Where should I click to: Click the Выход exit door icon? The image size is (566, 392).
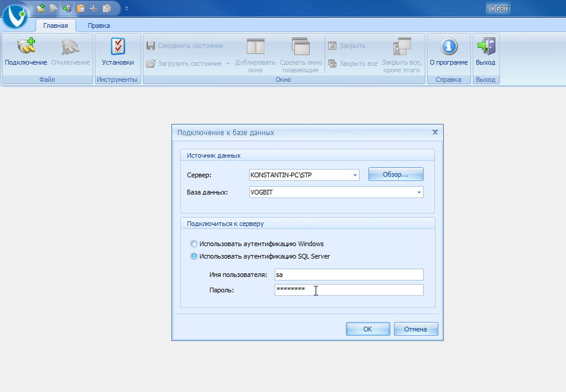tap(486, 47)
